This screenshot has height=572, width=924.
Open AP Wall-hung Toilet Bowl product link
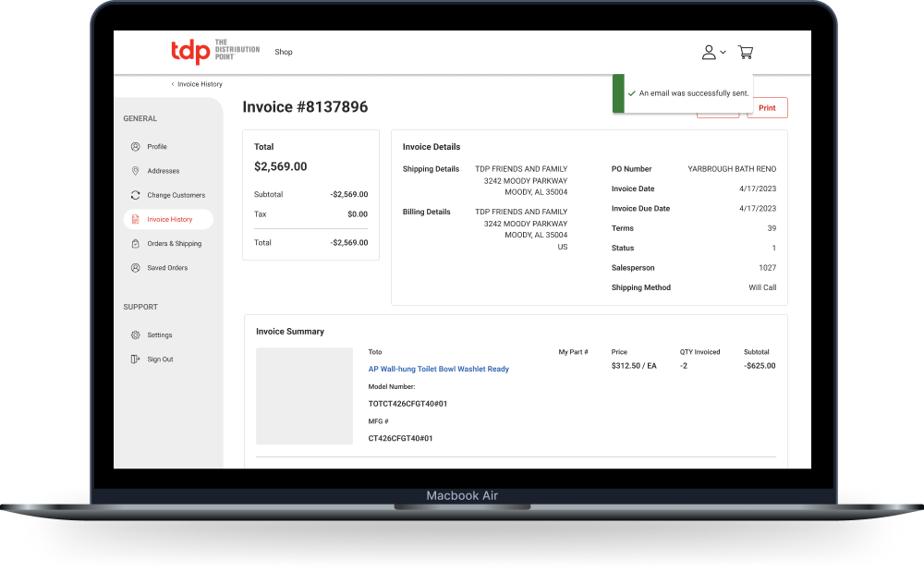tap(438, 369)
